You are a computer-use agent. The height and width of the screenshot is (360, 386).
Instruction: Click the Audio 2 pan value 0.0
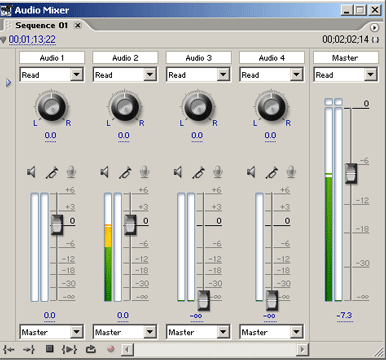[x=124, y=136]
